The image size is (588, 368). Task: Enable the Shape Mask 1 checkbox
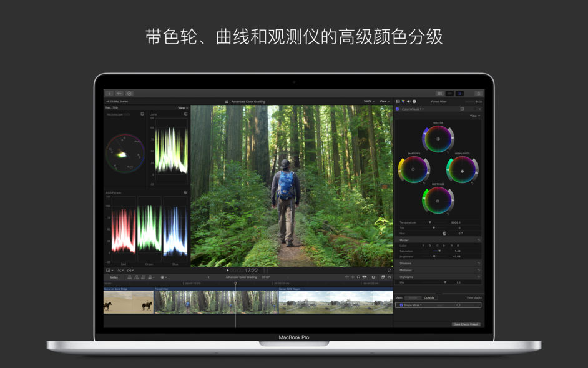click(x=401, y=305)
